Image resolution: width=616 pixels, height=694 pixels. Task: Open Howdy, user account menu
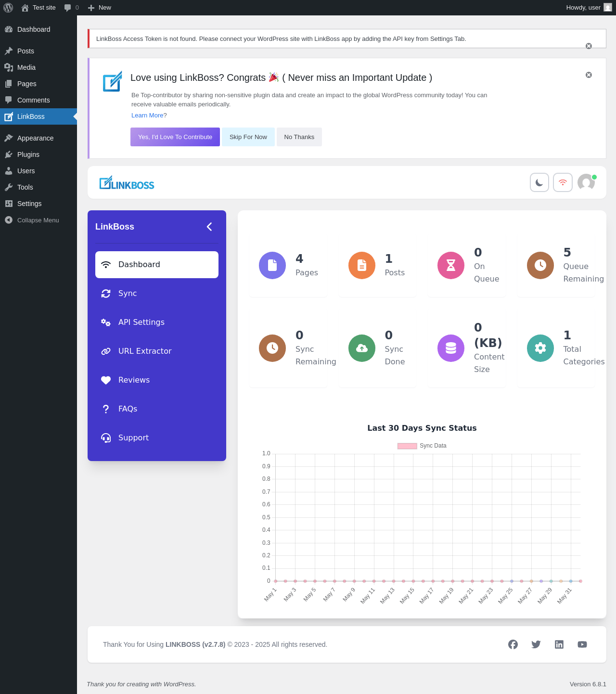click(x=589, y=8)
